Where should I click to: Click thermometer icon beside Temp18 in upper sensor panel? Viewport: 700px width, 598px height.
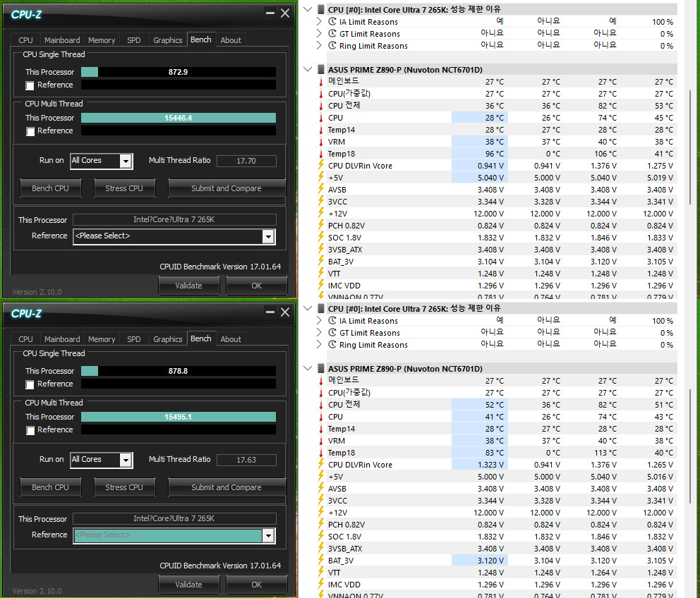(320, 154)
